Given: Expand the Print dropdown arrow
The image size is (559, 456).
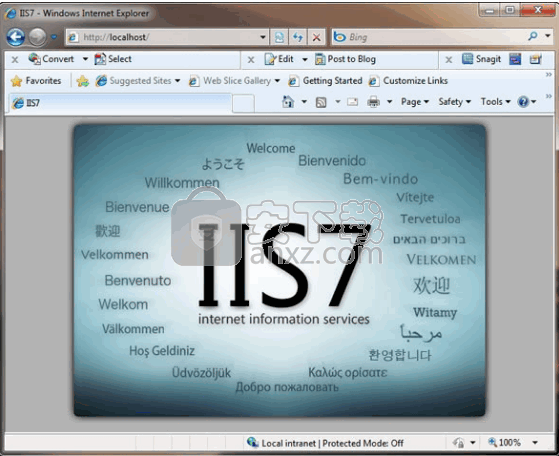Looking at the screenshot, I should click(390, 102).
